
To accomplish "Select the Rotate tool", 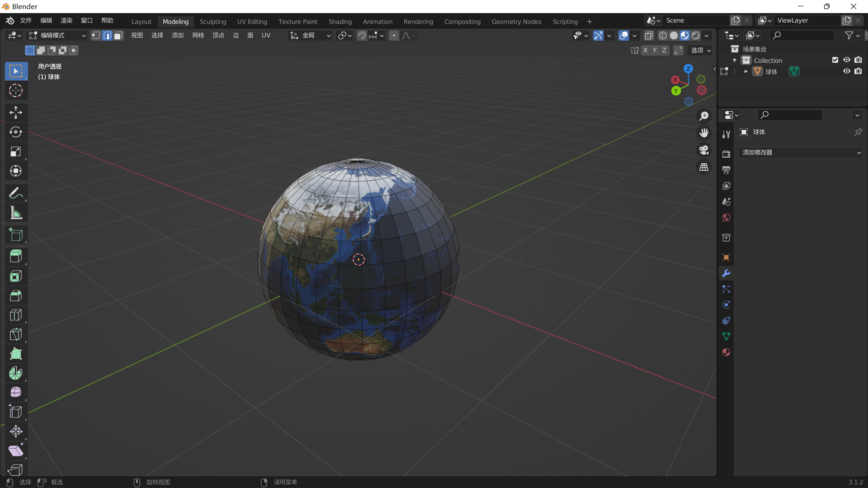I will click(x=16, y=132).
